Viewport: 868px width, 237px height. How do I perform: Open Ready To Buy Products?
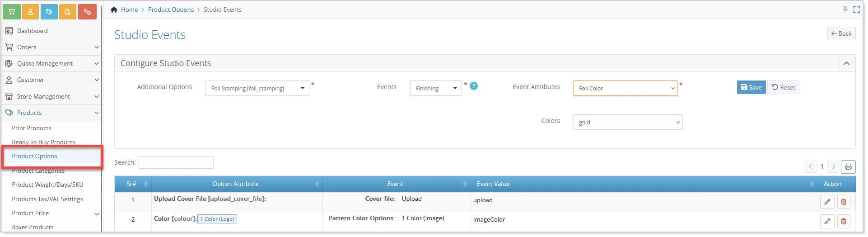43,142
